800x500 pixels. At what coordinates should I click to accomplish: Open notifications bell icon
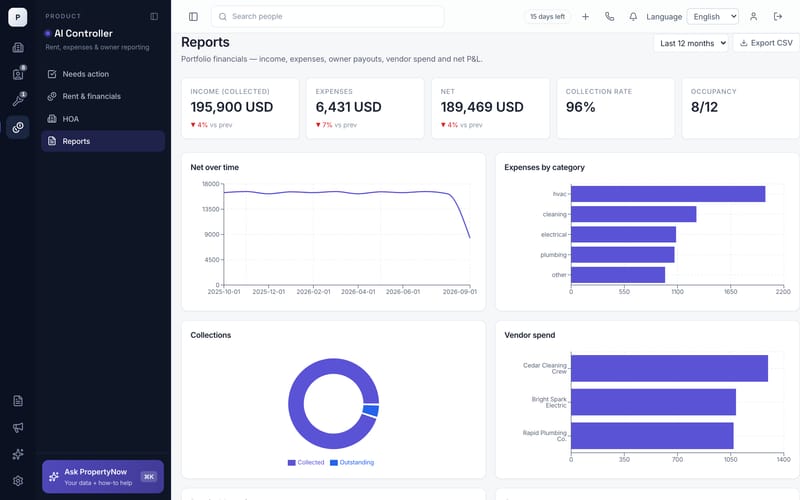pos(633,17)
